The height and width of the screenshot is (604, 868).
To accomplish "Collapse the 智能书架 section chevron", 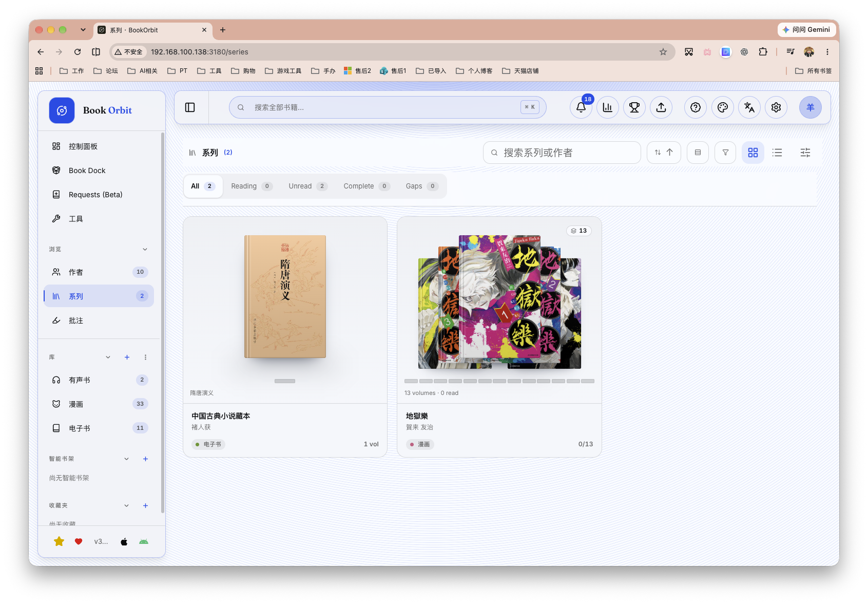I will pos(126,459).
